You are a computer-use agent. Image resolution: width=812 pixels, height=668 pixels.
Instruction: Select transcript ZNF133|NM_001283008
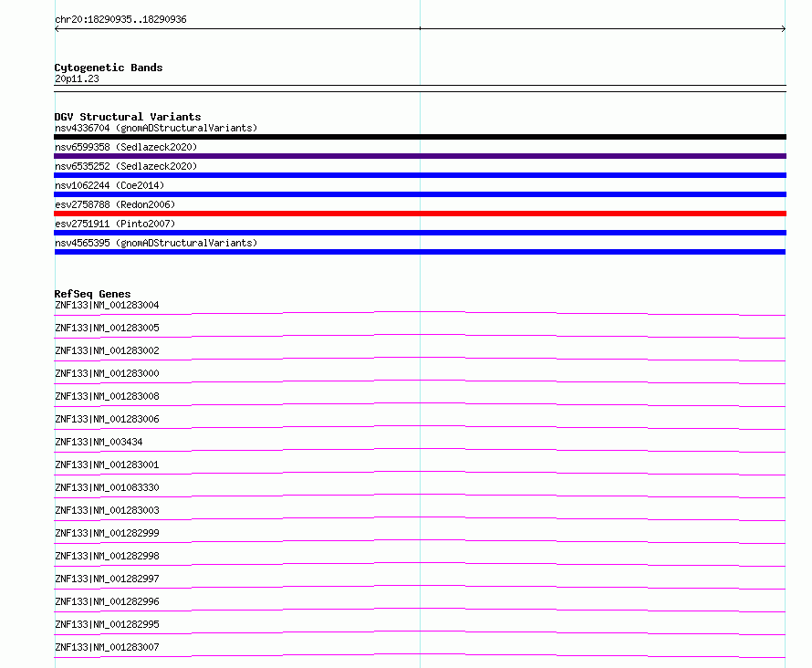pos(107,396)
